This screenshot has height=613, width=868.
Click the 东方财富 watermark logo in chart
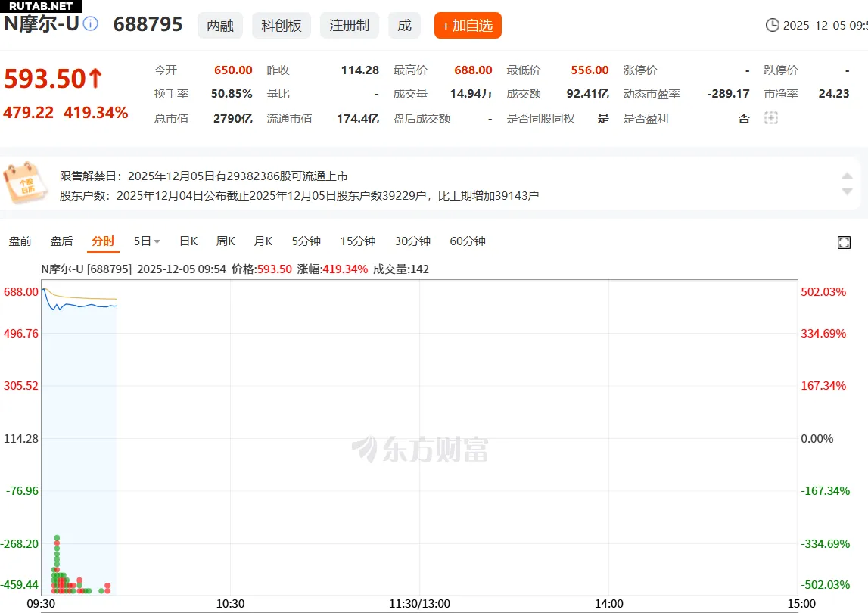click(421, 450)
